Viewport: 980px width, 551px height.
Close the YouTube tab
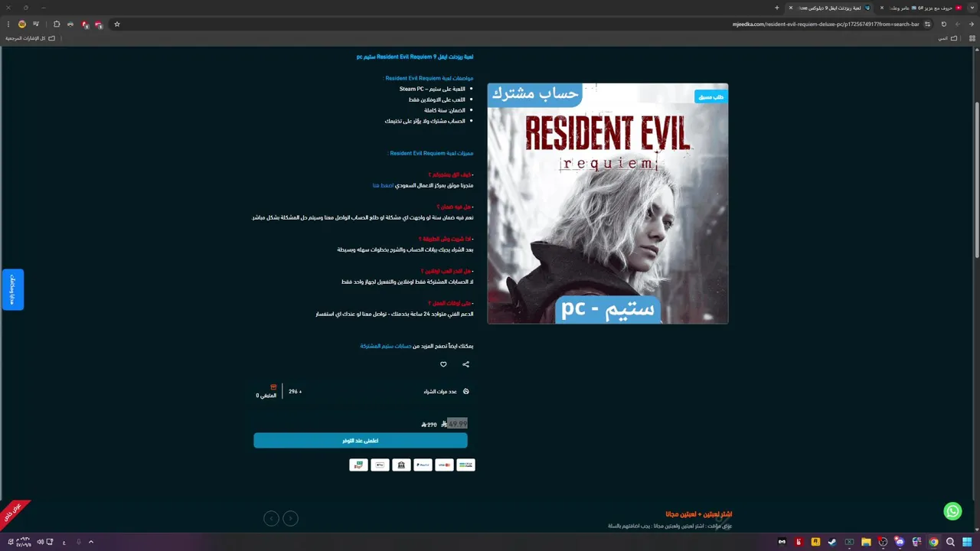coord(882,8)
